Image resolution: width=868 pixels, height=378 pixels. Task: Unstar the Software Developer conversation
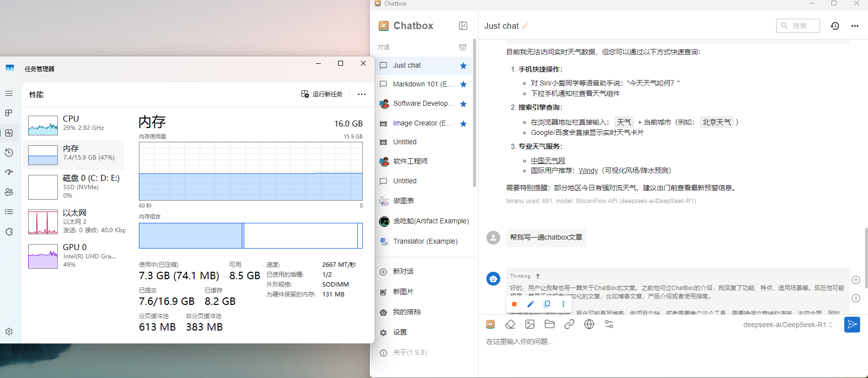pyautogui.click(x=463, y=104)
